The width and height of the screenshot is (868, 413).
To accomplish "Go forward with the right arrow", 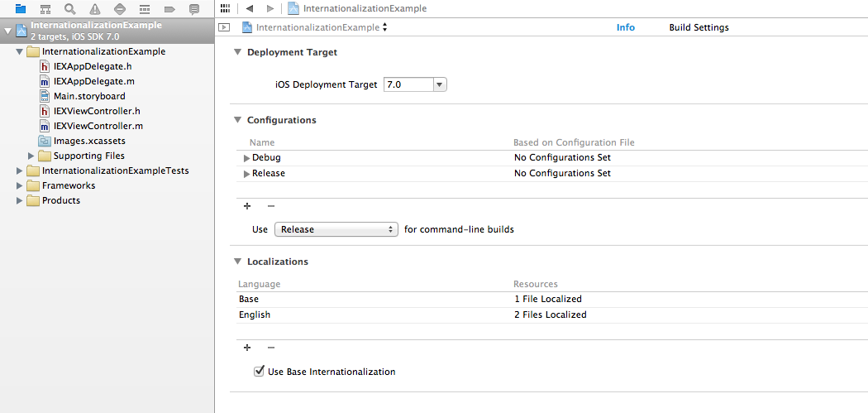I will (269, 8).
